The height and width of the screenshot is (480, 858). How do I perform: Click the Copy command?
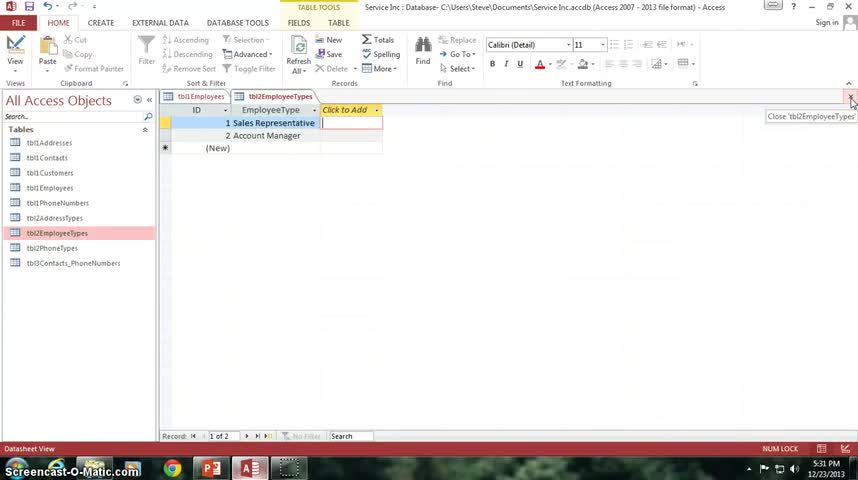(x=77, y=54)
